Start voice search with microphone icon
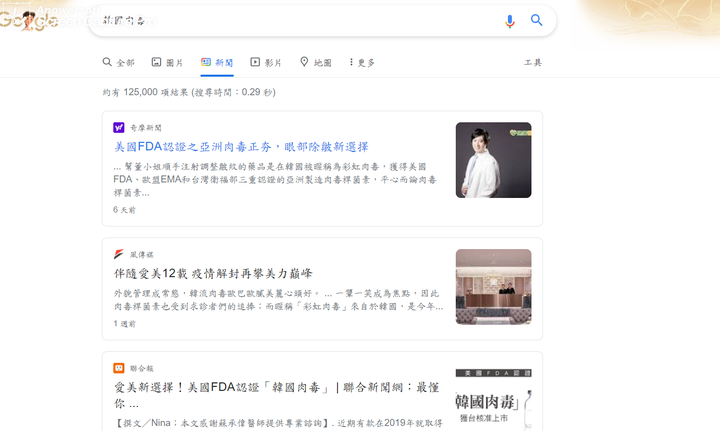 [x=509, y=21]
